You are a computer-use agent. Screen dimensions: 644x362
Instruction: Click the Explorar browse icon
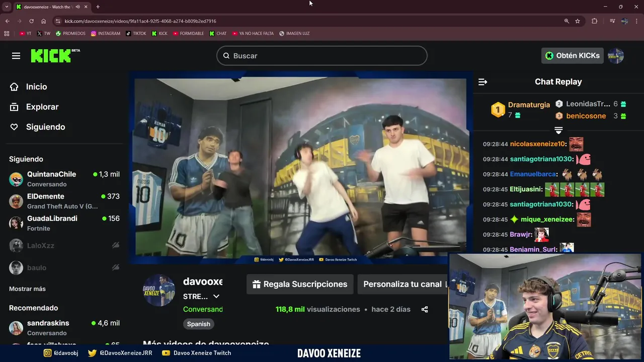(x=14, y=107)
